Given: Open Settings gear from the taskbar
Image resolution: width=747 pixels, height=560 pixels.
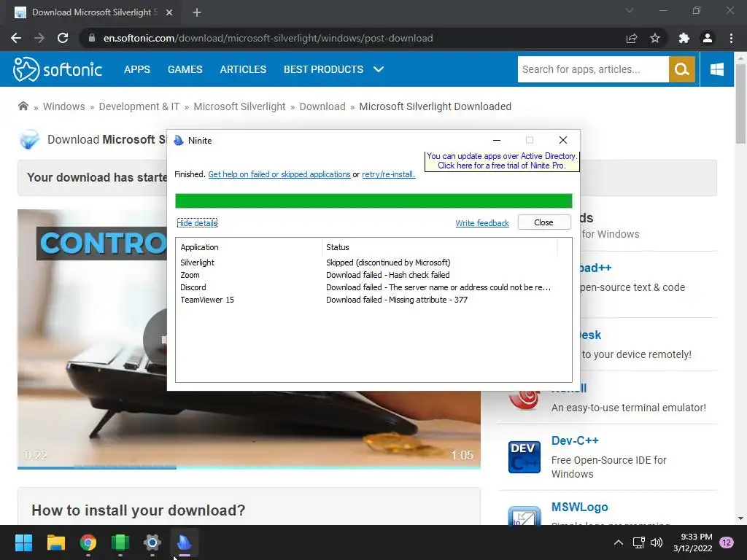Looking at the screenshot, I should pos(152,542).
